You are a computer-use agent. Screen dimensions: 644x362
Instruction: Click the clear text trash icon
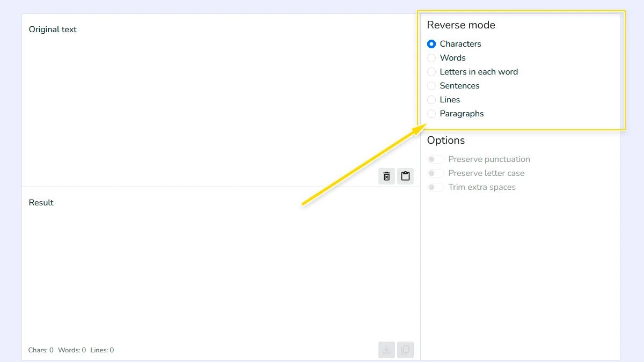[x=386, y=176]
